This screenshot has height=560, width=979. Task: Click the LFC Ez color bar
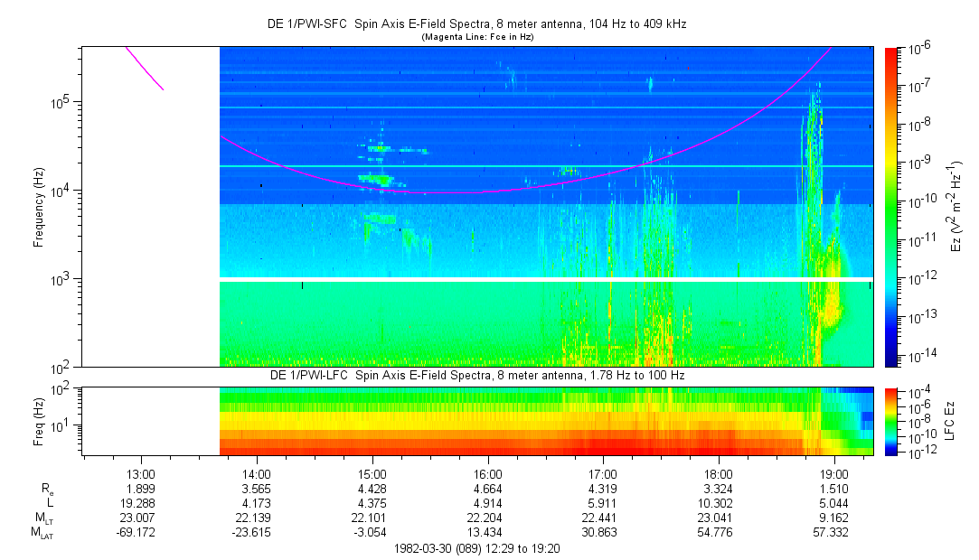(x=891, y=420)
